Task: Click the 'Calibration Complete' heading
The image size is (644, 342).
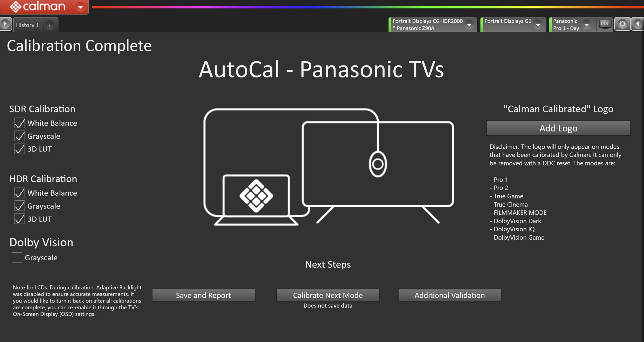Action: [x=79, y=46]
